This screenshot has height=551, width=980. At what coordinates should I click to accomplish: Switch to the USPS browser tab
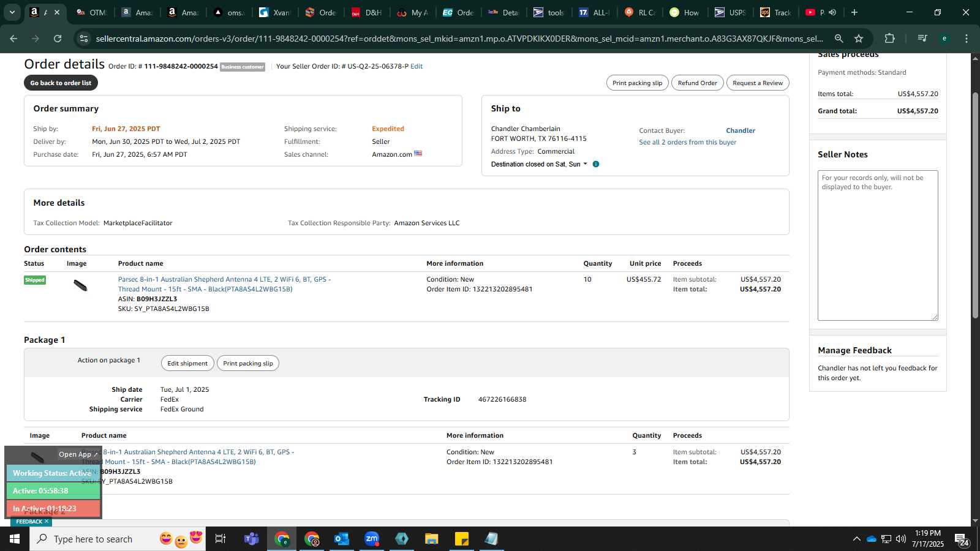731,12
